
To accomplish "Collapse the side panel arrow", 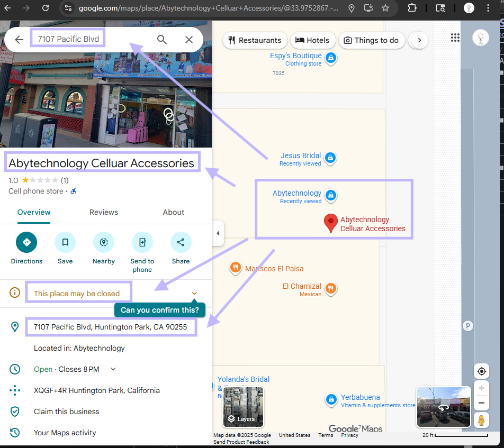I will (218, 233).
